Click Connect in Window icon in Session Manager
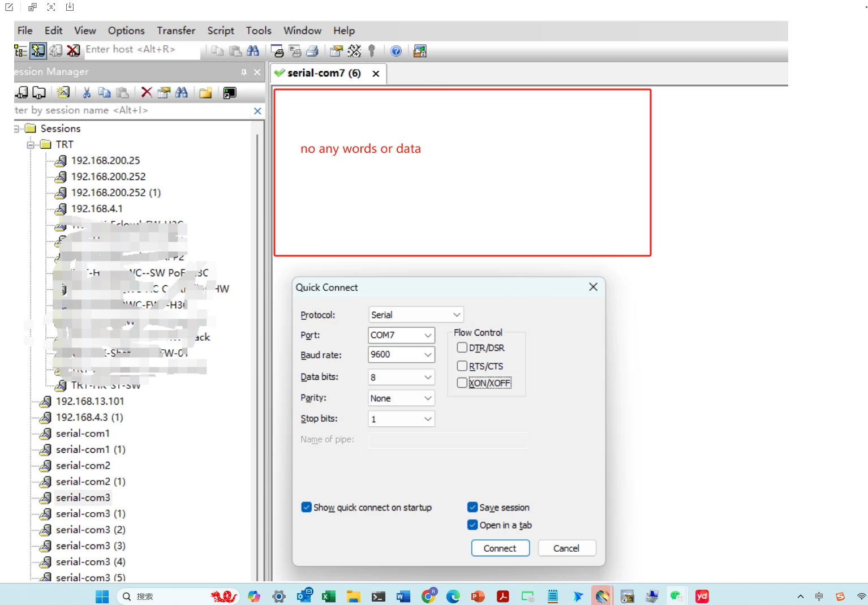 [39, 92]
